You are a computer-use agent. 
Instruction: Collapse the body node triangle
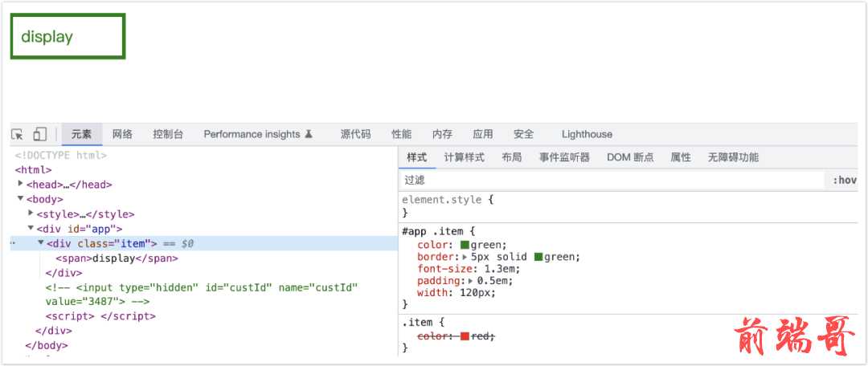coord(21,198)
